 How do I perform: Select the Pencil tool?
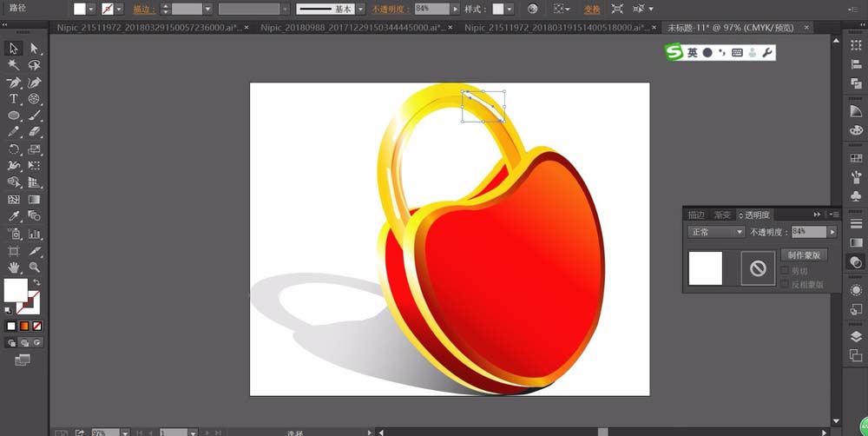(14, 132)
